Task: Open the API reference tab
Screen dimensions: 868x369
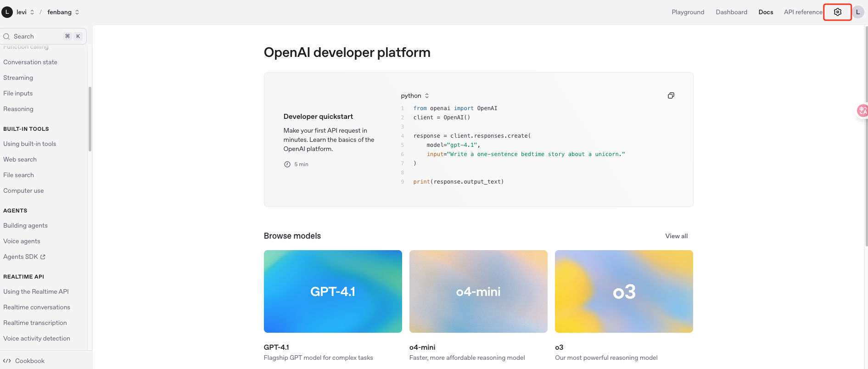Action: (x=803, y=12)
